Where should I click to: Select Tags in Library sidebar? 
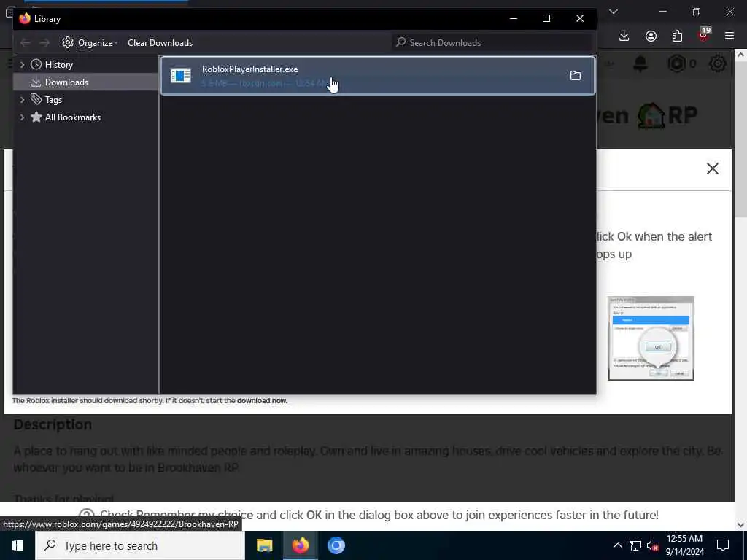pyautogui.click(x=53, y=99)
